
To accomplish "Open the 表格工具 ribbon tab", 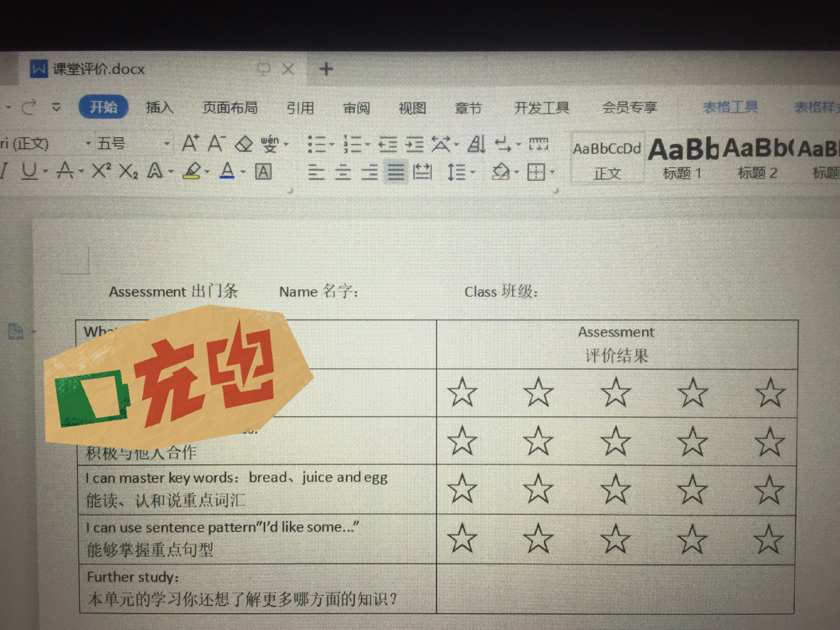I will pos(731,107).
